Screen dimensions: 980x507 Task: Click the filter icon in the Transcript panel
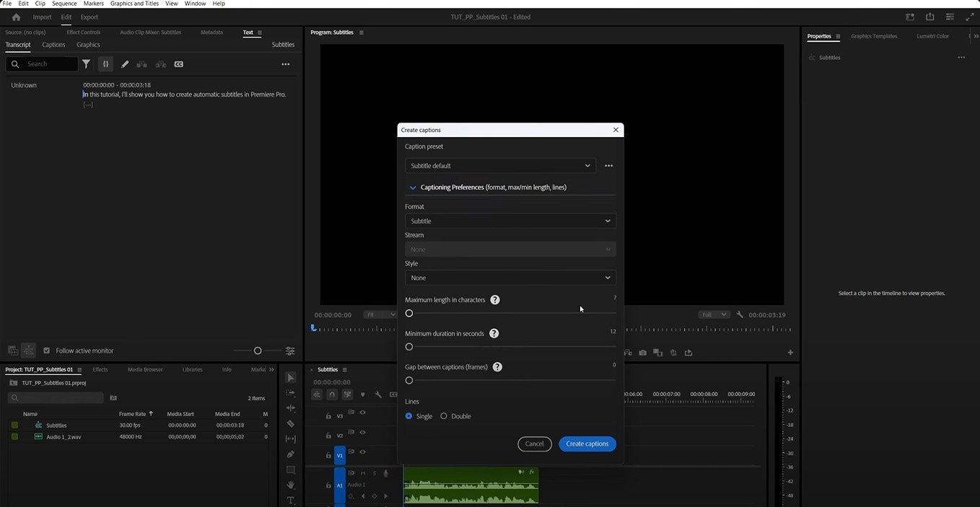pyautogui.click(x=86, y=64)
